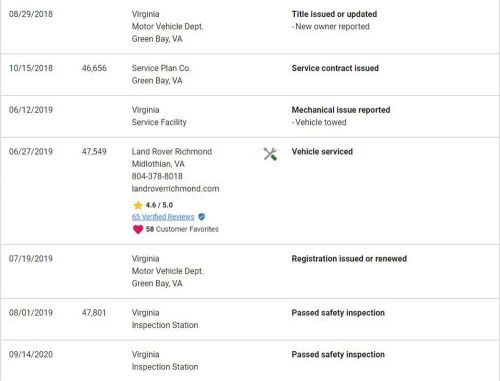The height and width of the screenshot is (381, 500).
Task: Select the Registration issued or renewed entry
Action: click(250, 271)
